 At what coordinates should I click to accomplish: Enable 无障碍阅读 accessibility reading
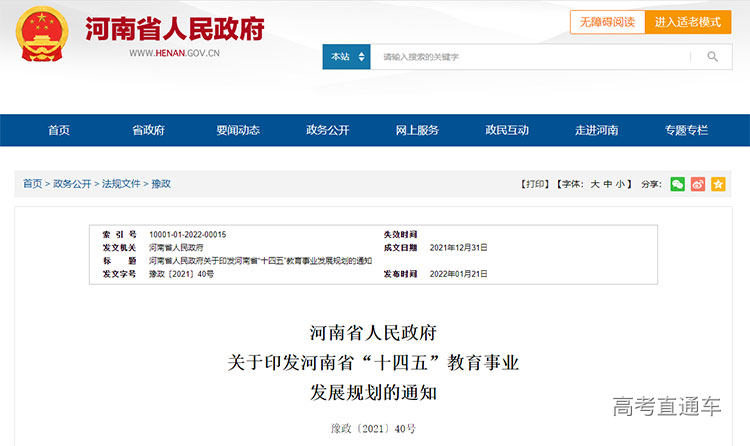click(x=606, y=22)
